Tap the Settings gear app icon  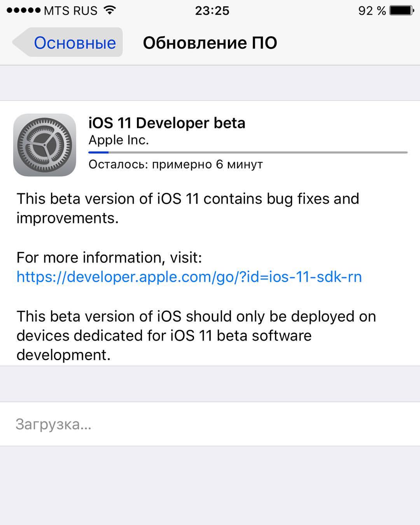click(45, 145)
